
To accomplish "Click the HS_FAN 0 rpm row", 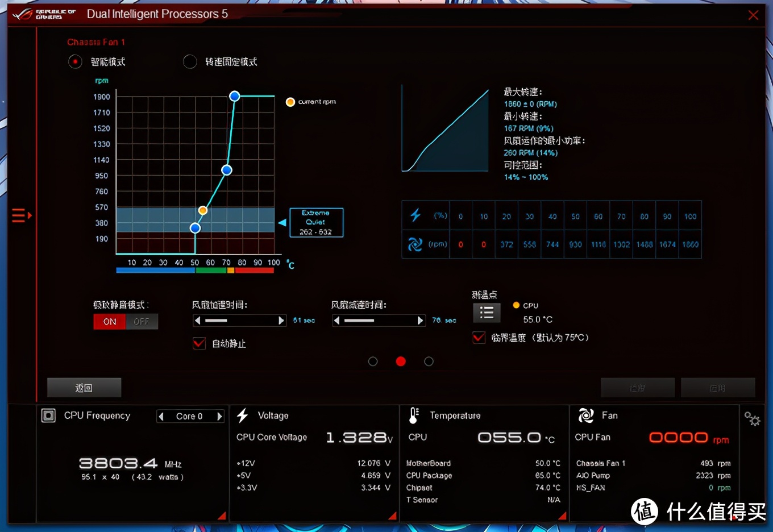I will pos(654,488).
